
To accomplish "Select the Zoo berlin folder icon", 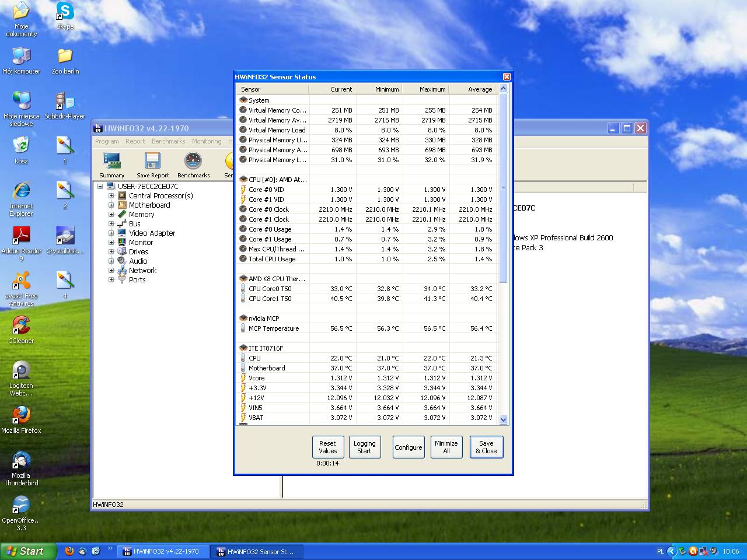I will click(65, 61).
